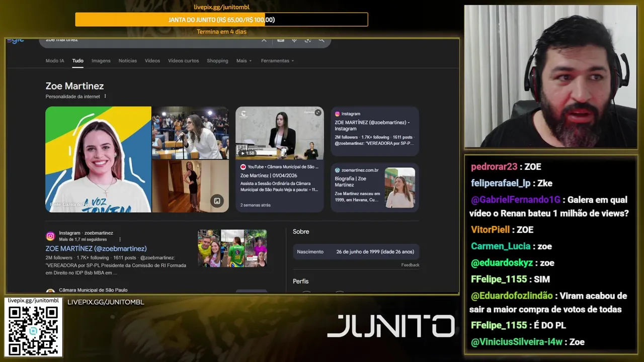The width and height of the screenshot is (644, 362).
Task: Click the Zoe Martinez panel heading
Action: (74, 86)
